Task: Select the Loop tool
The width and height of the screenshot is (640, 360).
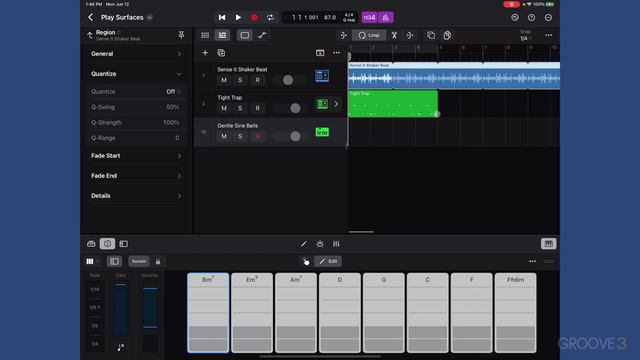Action: (x=369, y=35)
